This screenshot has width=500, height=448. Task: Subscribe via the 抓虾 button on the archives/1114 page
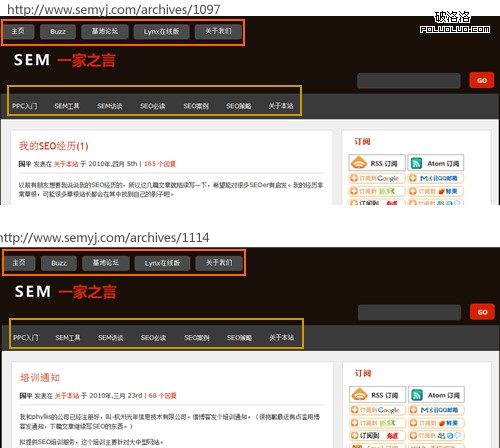pos(378,423)
